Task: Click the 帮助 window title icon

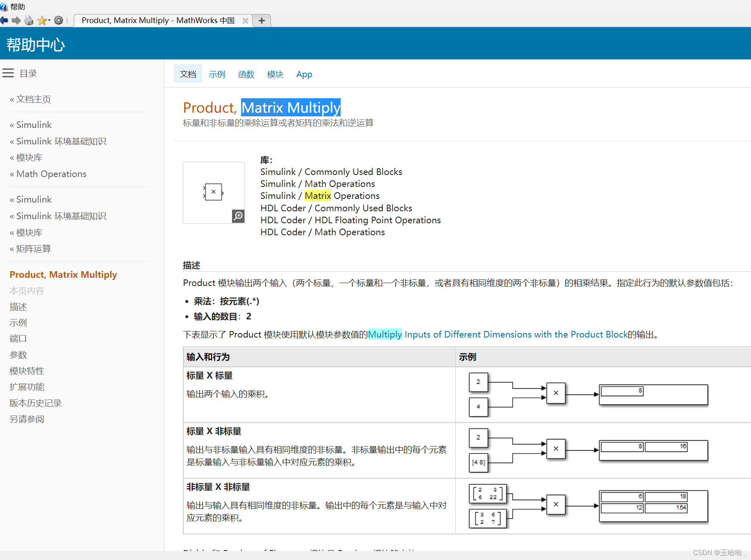Action: [x=4, y=7]
